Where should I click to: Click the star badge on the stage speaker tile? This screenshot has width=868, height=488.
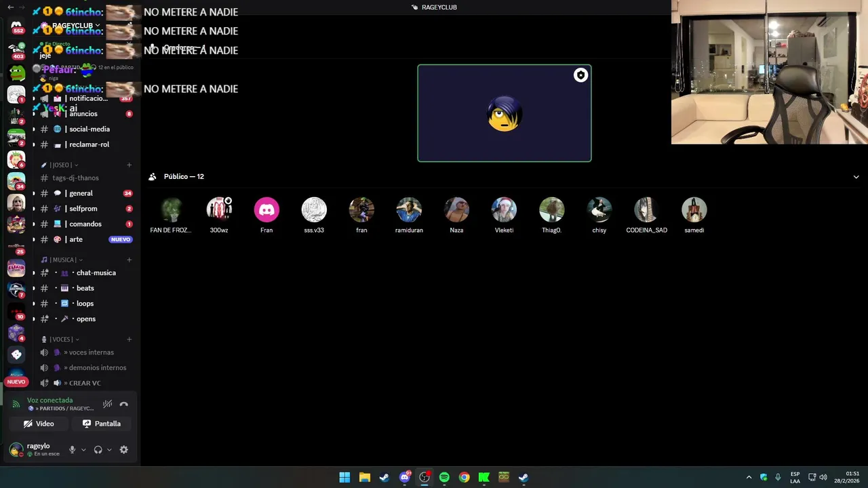580,75
